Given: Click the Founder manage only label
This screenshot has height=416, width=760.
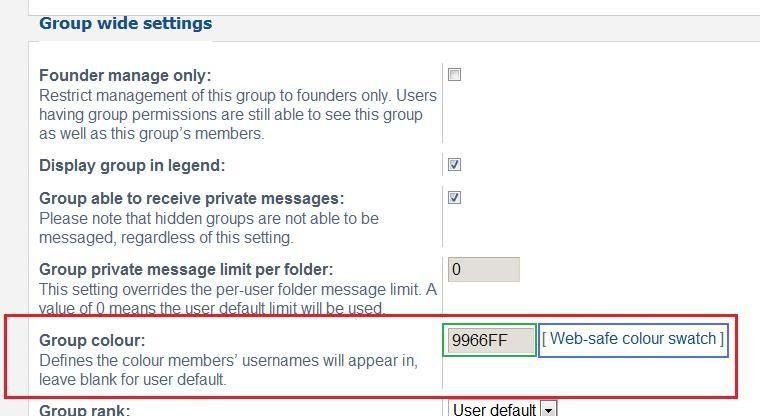Looking at the screenshot, I should [x=125, y=76].
